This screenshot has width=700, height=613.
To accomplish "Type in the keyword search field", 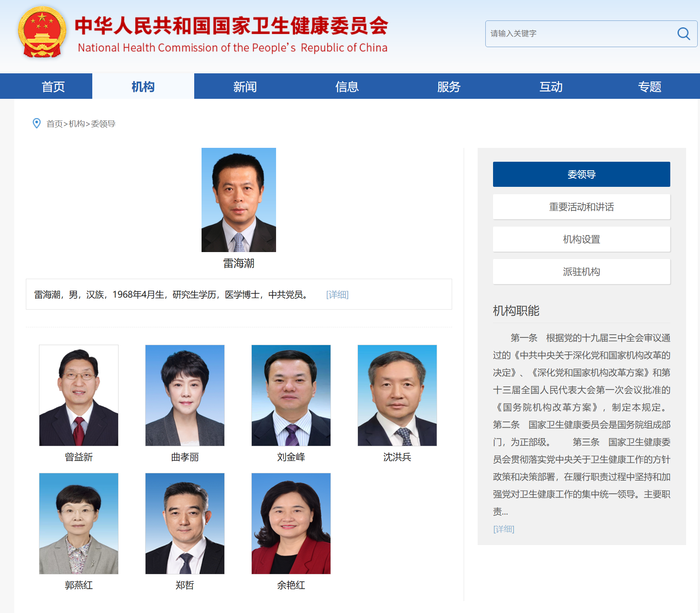I will pos(579,34).
